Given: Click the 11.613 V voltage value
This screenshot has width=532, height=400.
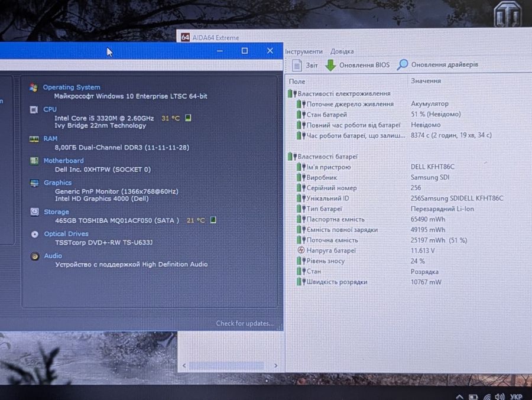Looking at the screenshot, I should 423,251.
